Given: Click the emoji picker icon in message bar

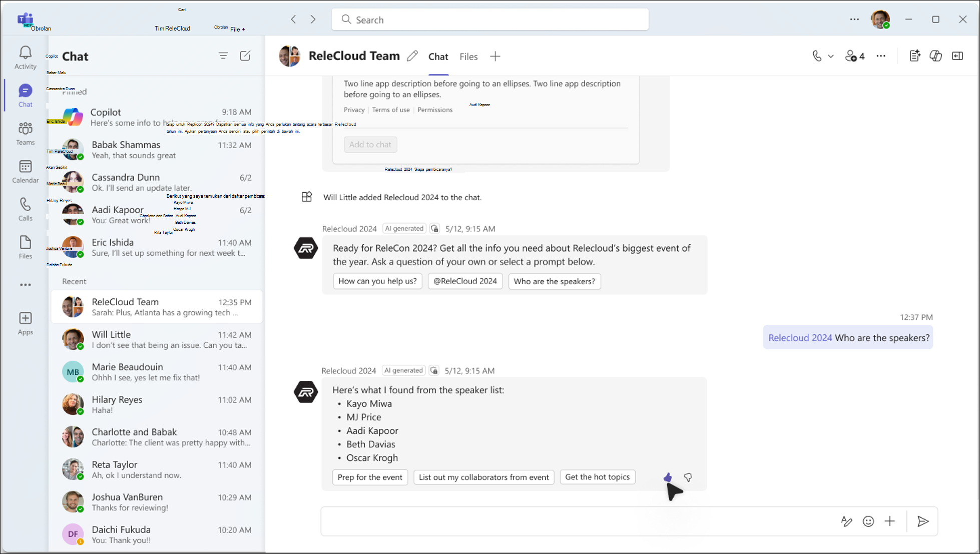Looking at the screenshot, I should pos(868,521).
